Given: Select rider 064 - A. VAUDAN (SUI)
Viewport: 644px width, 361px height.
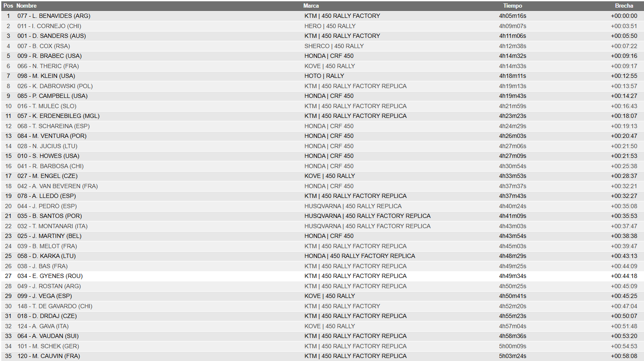Looking at the screenshot, I should point(48,336).
